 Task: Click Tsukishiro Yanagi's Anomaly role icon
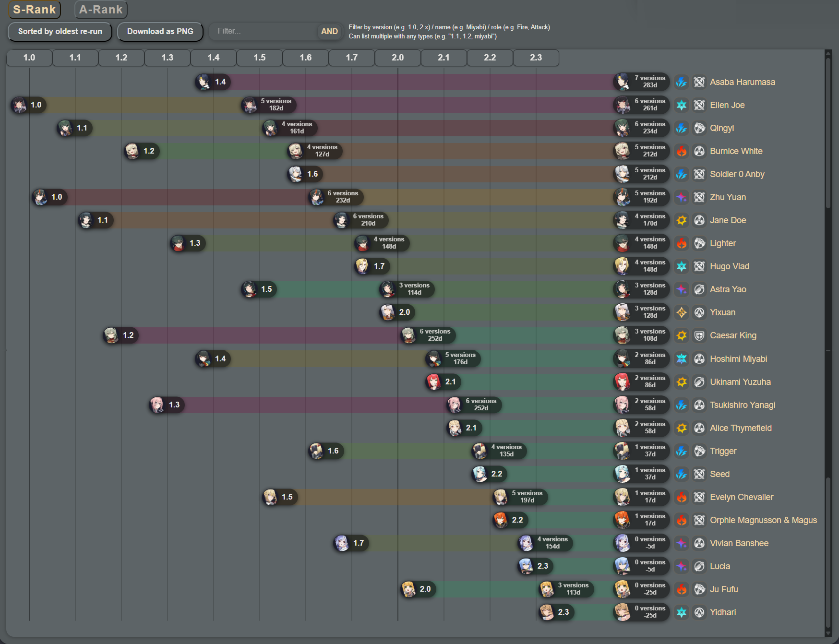tap(700, 405)
